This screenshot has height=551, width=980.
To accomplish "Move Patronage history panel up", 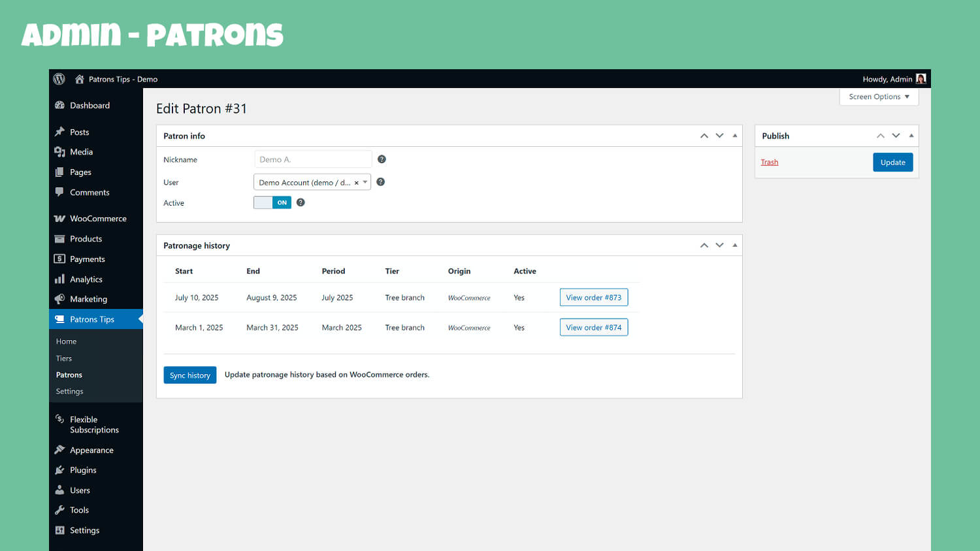I will [704, 245].
